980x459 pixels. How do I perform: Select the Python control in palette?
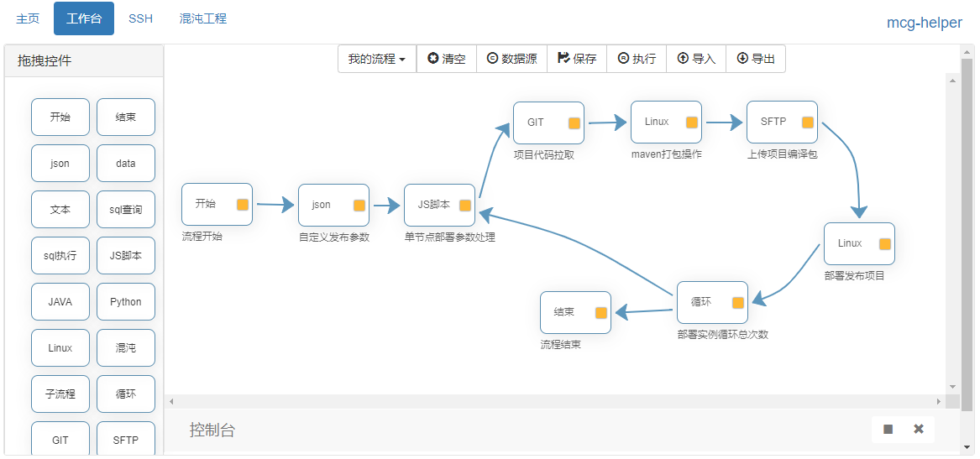(x=126, y=302)
